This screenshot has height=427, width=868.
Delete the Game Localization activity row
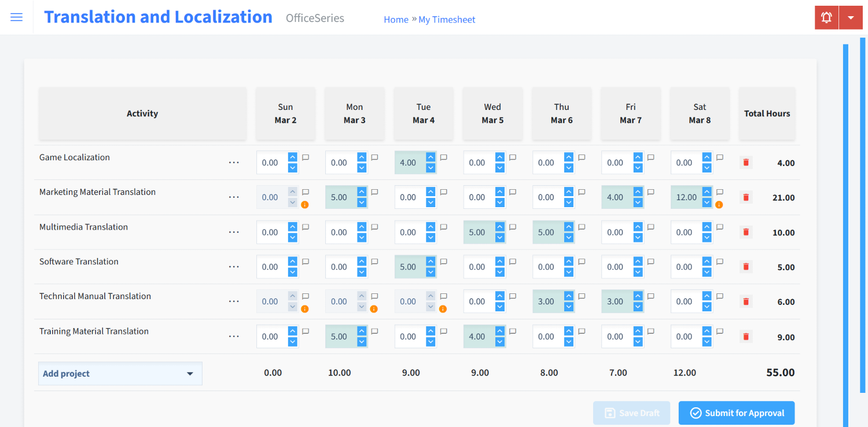pos(745,163)
